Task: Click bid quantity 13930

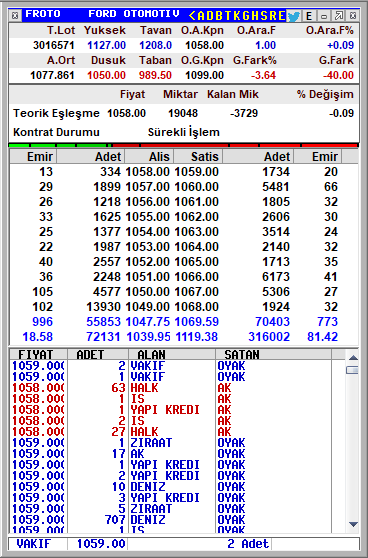Action: [x=104, y=307]
